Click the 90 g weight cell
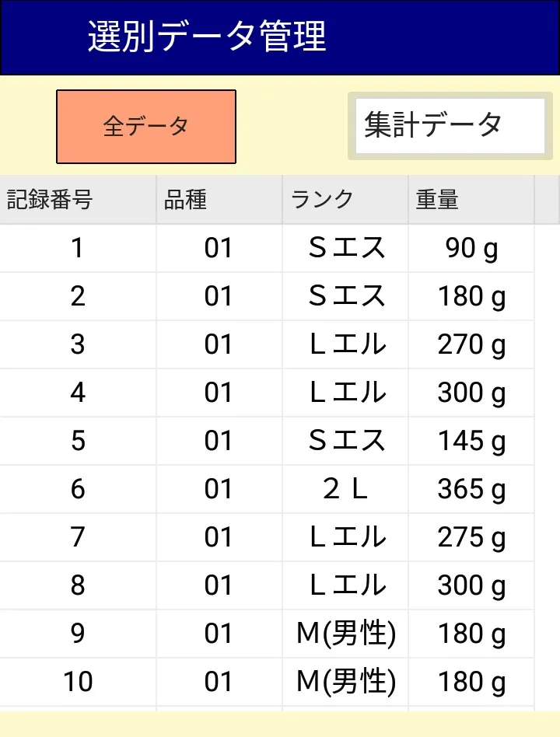Screen dimensions: 560x737 (471, 249)
